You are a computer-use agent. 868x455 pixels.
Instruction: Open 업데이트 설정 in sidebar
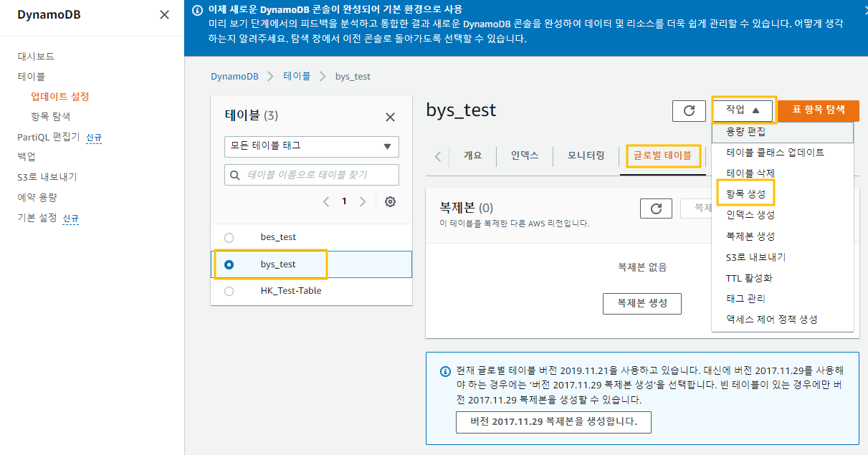coord(59,96)
